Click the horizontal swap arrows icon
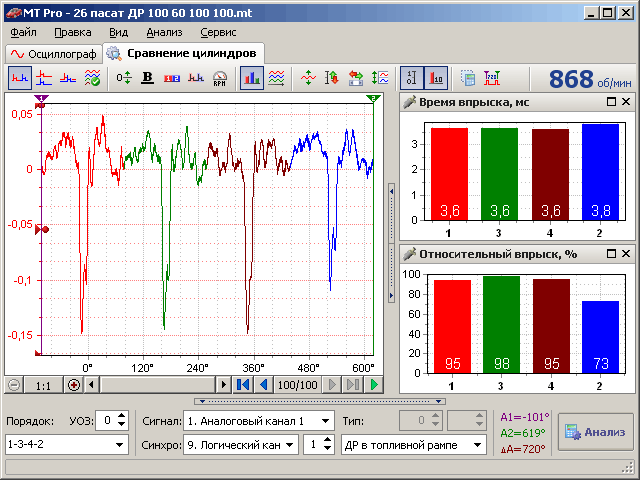640x480 pixels. (x=356, y=78)
